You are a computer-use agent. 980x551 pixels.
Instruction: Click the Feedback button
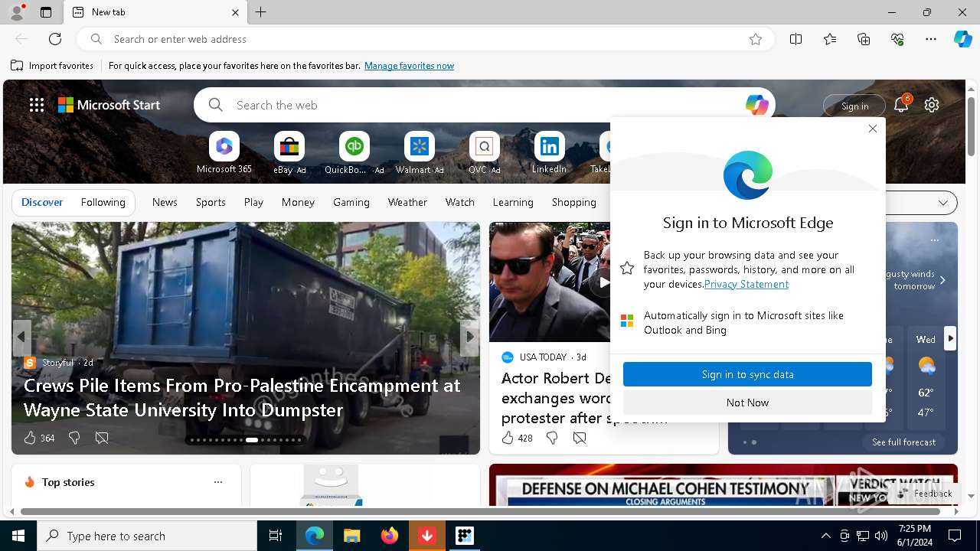point(925,494)
